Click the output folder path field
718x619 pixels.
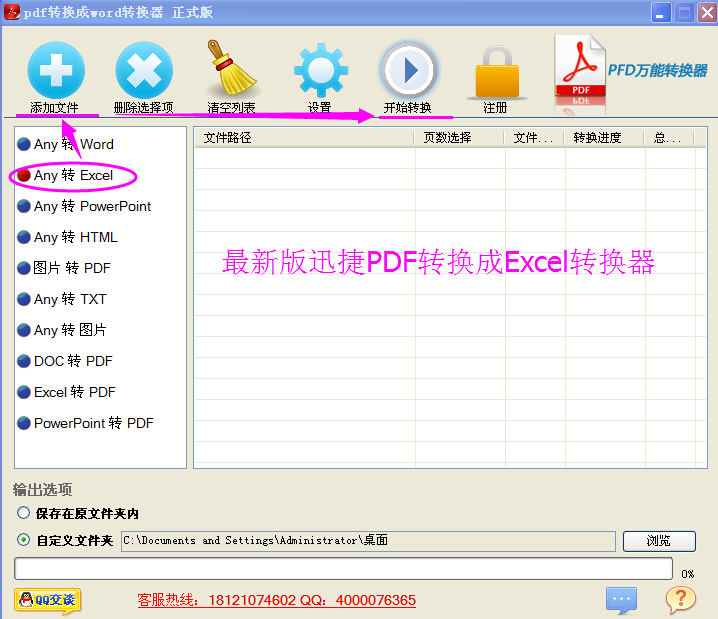[x=368, y=541]
